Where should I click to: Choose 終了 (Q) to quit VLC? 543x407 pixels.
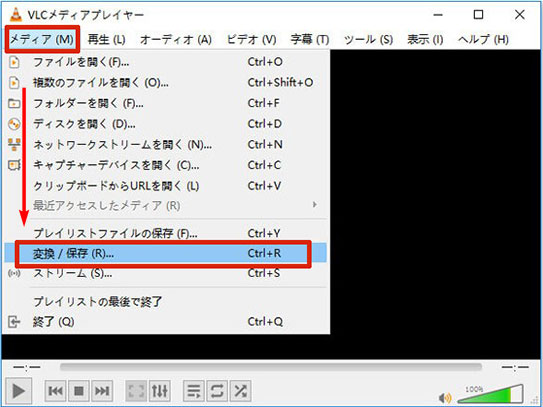click(x=166, y=322)
